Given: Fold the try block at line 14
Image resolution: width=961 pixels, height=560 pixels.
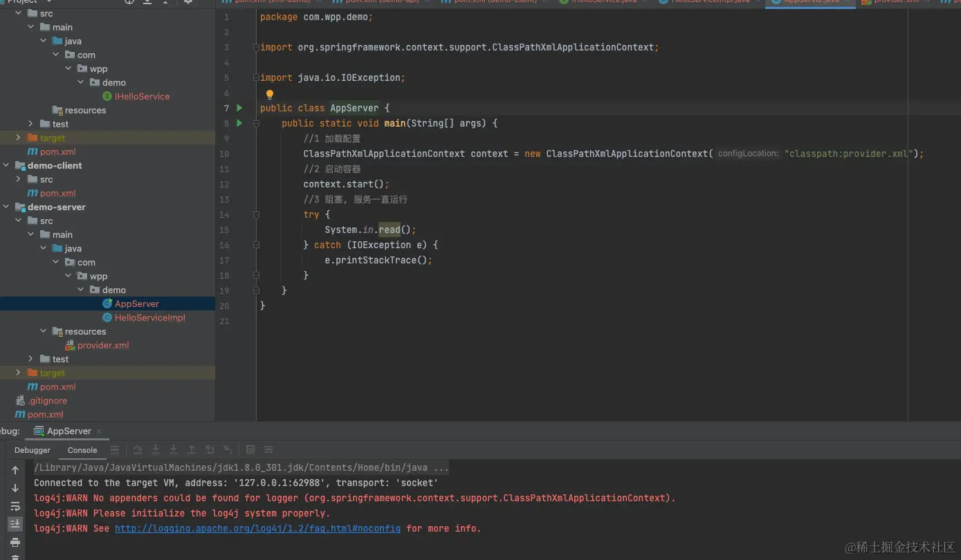Looking at the screenshot, I should (256, 214).
